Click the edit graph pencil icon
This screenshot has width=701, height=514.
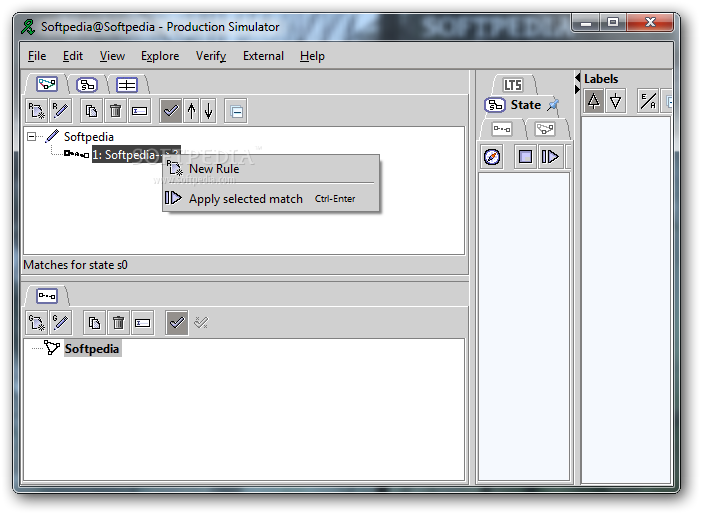[x=60, y=322]
